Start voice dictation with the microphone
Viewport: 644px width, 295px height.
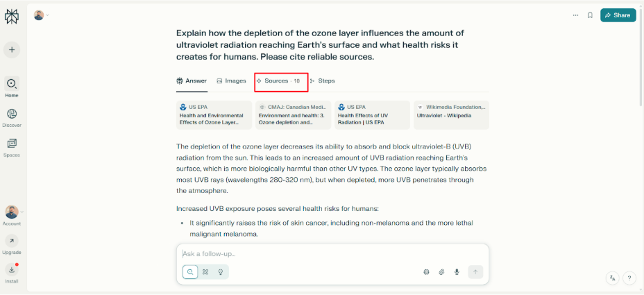pyautogui.click(x=457, y=272)
